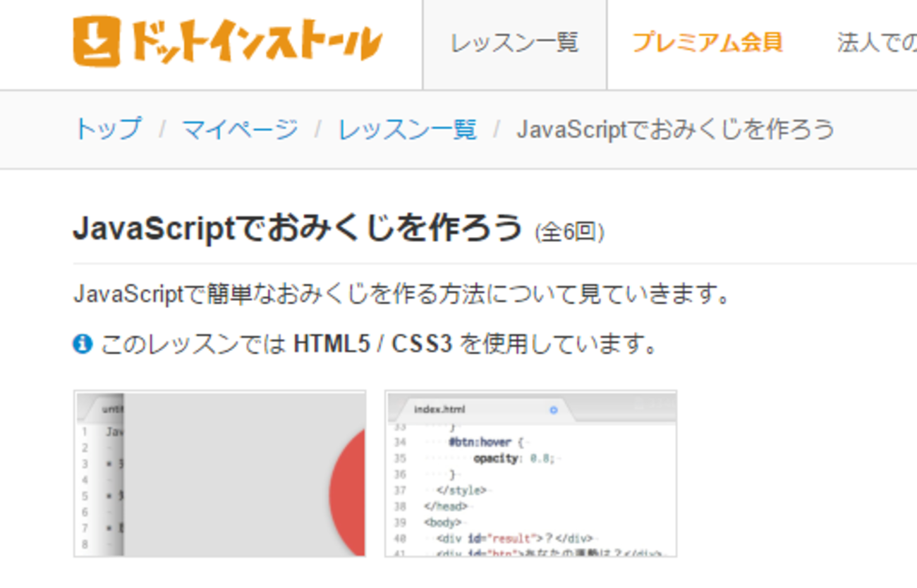Click the レッスン一覧 breadcrumb link
Screen dimensions: 917x588
[x=407, y=129]
